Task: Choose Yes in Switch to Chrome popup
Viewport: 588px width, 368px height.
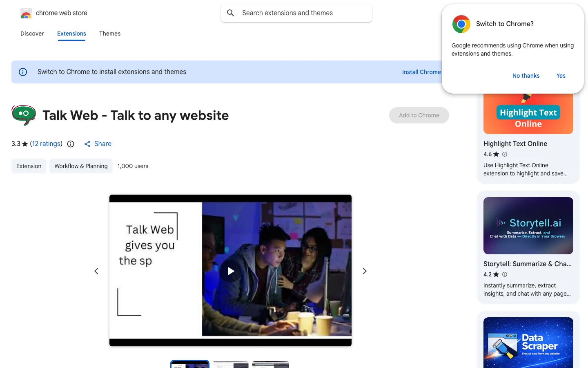Action: click(561, 76)
